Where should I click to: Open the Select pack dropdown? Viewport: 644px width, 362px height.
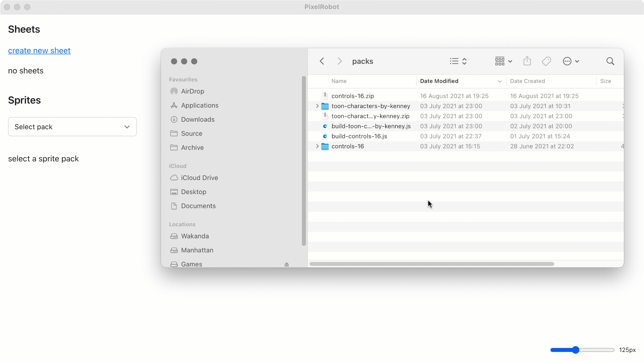pyautogui.click(x=72, y=127)
